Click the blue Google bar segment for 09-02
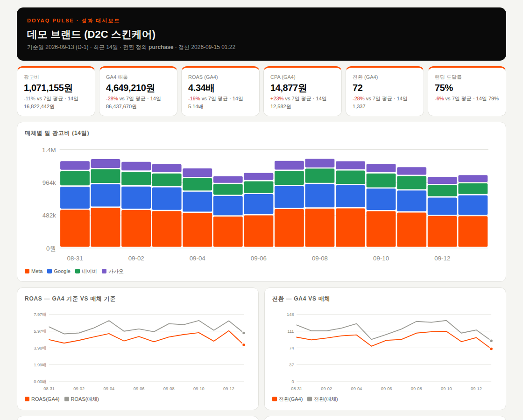Image resolution: width=523 pixels, height=420 pixels. [x=136, y=198]
